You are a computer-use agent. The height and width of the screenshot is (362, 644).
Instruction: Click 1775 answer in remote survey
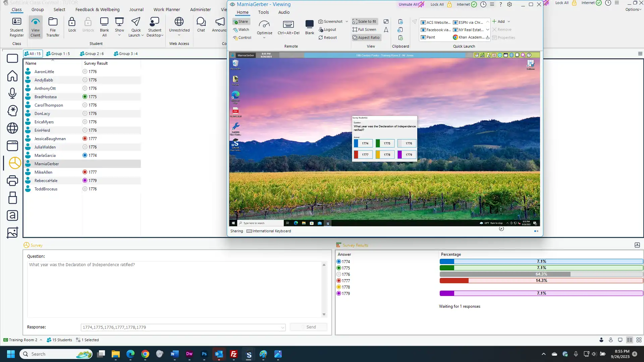coord(385,143)
